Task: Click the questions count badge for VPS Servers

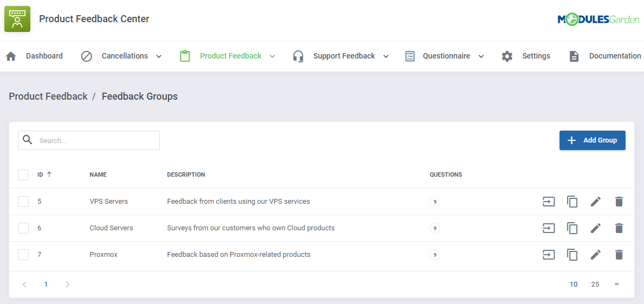Action: 434,202
